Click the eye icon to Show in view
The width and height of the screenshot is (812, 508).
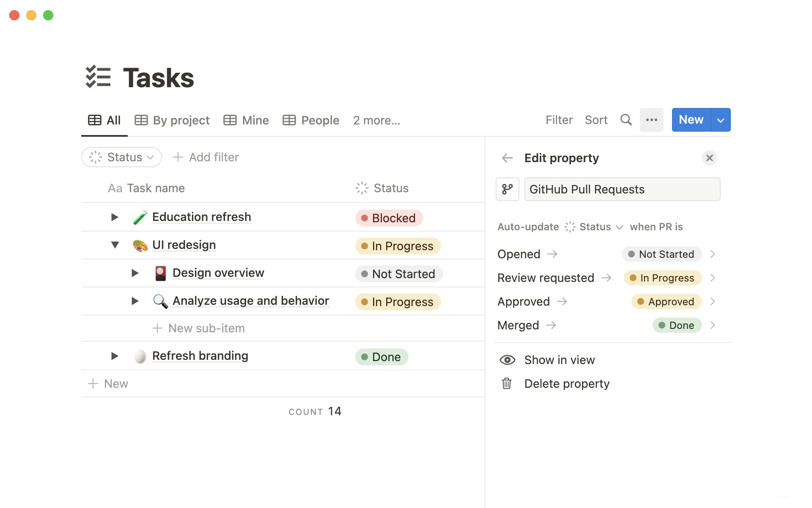[507, 359]
